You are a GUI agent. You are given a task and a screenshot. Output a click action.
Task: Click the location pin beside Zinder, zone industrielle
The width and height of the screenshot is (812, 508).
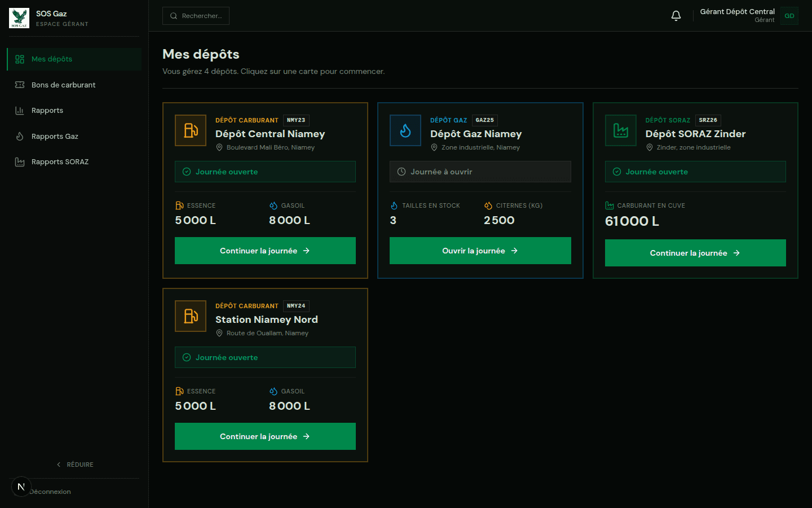tap(650, 147)
